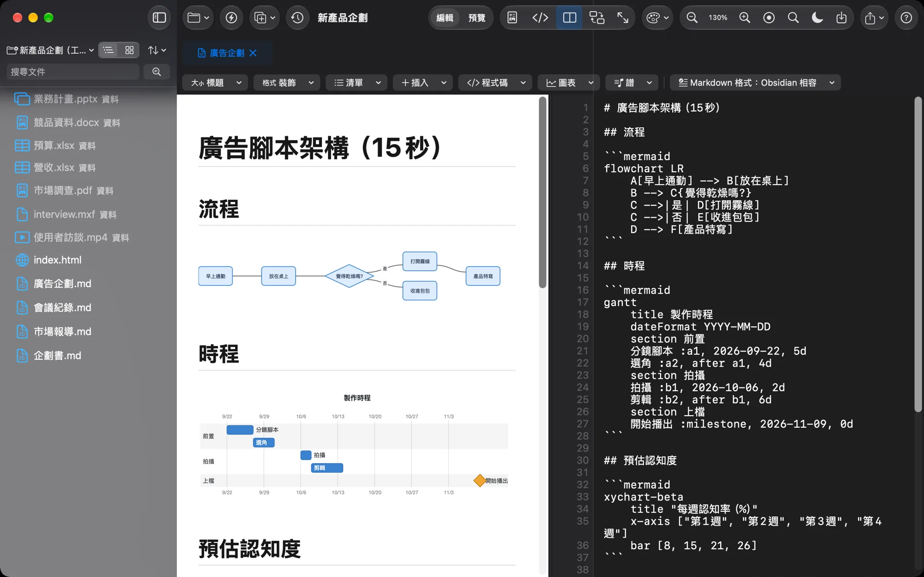Viewport: 924px width, 577px height.
Task: Click the sidebar search button
Action: (x=157, y=72)
